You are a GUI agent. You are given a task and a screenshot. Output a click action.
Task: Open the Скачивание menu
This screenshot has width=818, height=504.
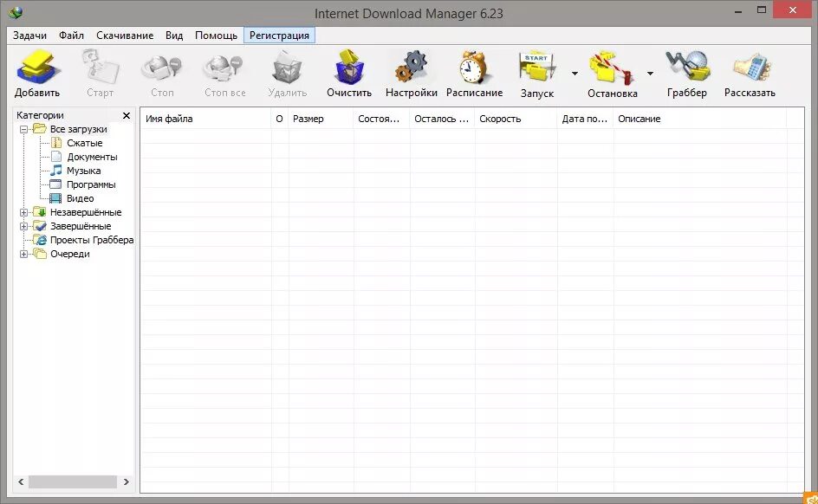click(125, 36)
